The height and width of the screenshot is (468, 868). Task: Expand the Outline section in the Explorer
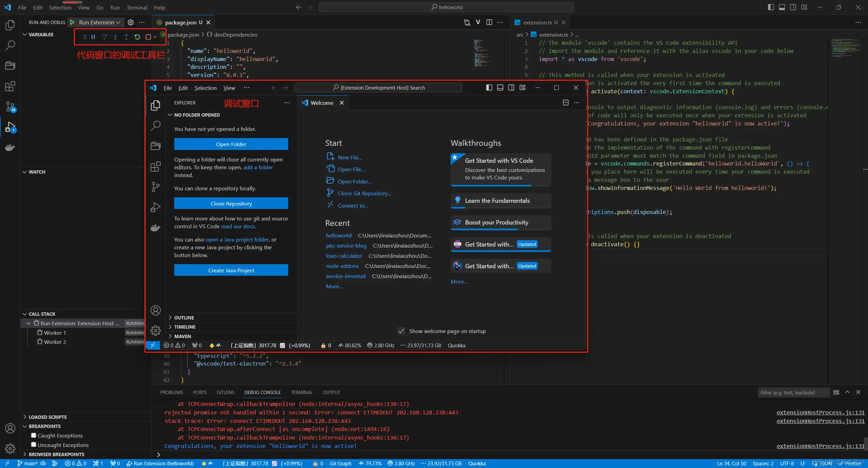click(184, 318)
